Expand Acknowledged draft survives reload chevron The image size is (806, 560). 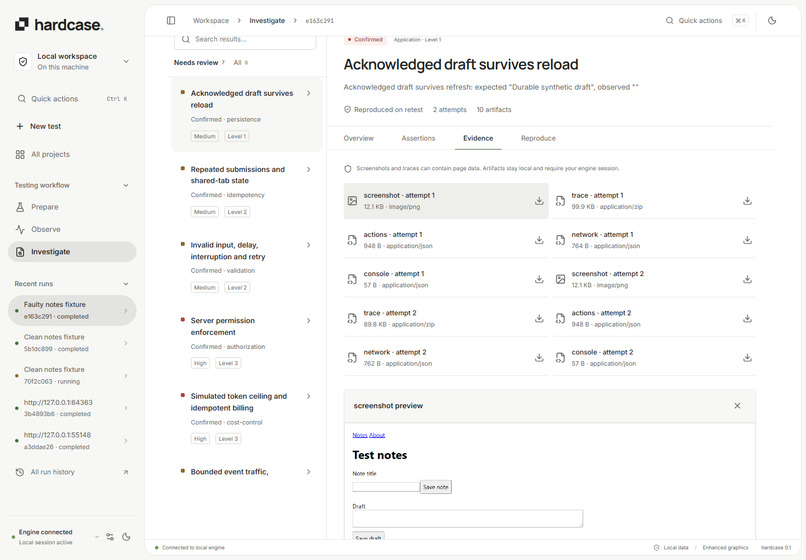pyautogui.click(x=308, y=93)
